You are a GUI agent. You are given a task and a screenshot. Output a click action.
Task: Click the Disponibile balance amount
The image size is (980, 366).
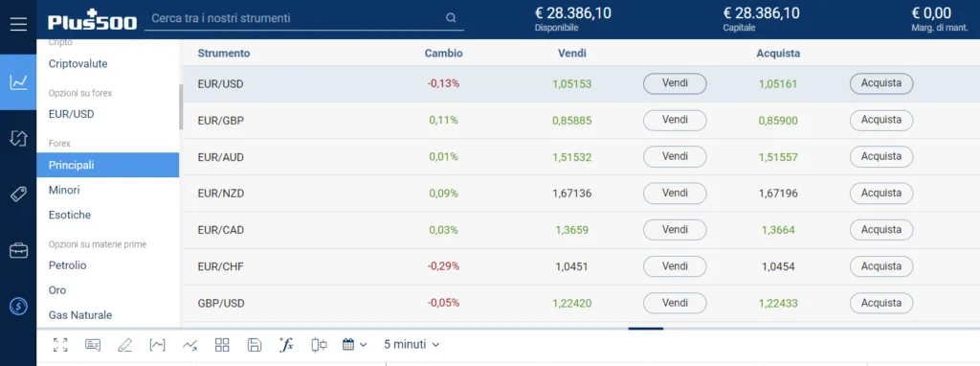tap(573, 12)
